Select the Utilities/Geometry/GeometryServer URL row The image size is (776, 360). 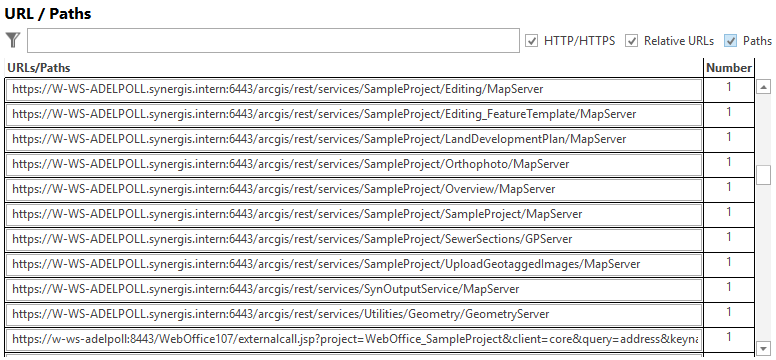click(354, 314)
